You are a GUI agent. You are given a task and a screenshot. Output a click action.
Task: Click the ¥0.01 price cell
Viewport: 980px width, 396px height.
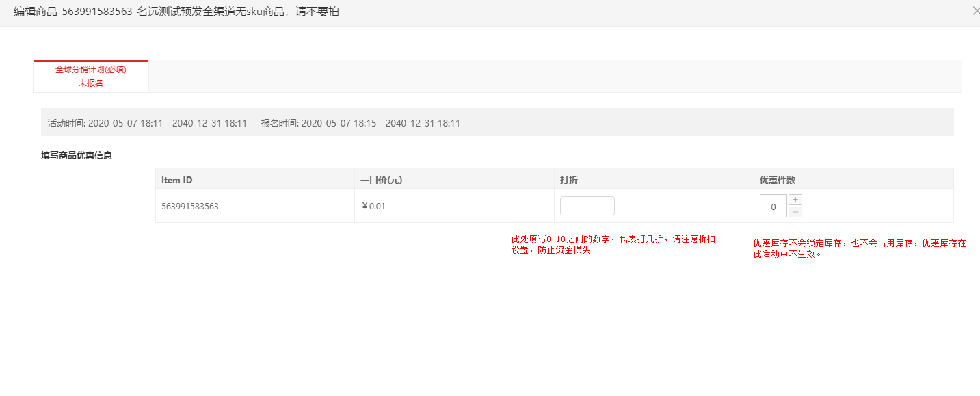point(373,206)
